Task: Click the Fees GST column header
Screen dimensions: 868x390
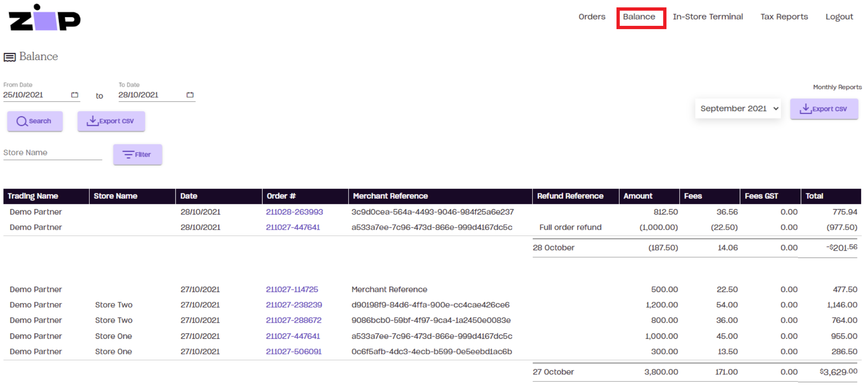Action: click(771, 196)
